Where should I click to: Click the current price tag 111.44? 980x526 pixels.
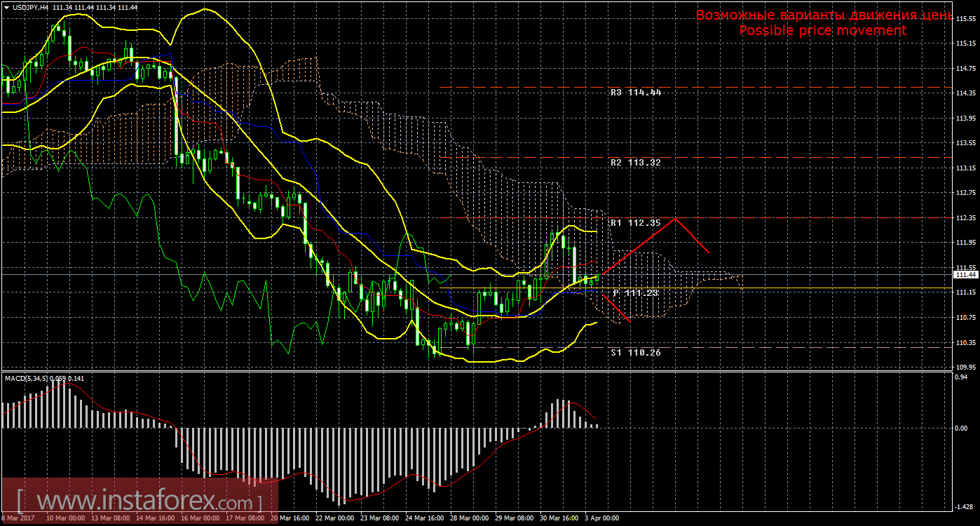click(x=965, y=275)
